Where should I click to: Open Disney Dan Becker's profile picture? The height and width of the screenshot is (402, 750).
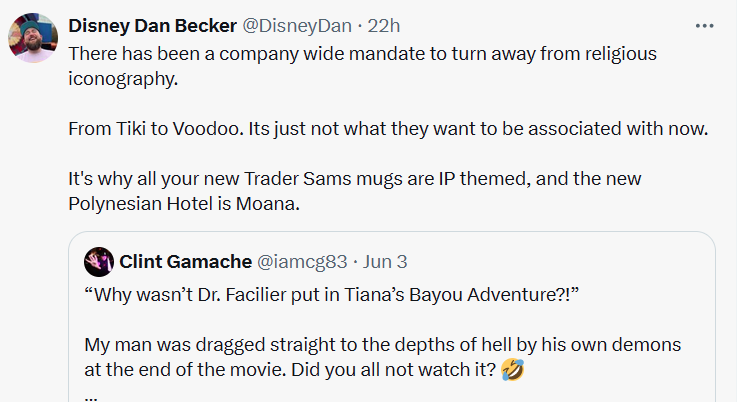click(x=33, y=38)
